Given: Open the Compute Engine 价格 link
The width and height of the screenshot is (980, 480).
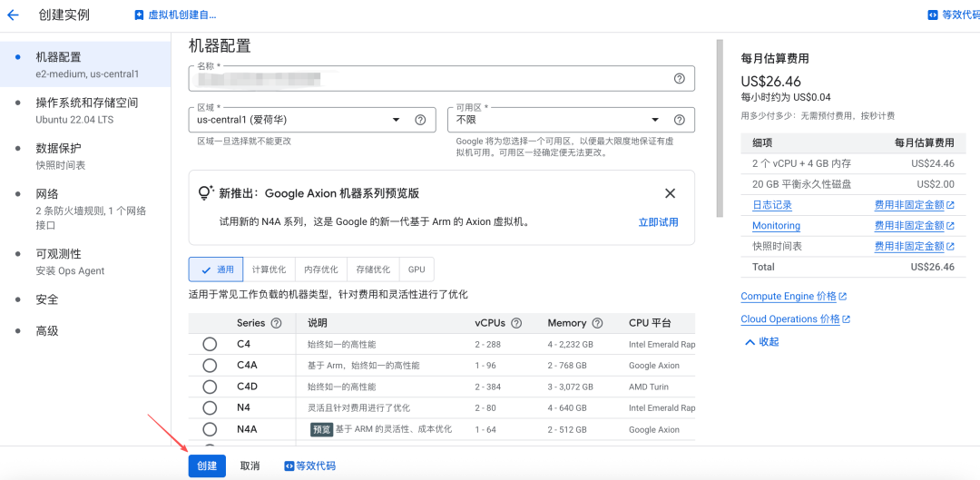Looking at the screenshot, I should point(789,297).
